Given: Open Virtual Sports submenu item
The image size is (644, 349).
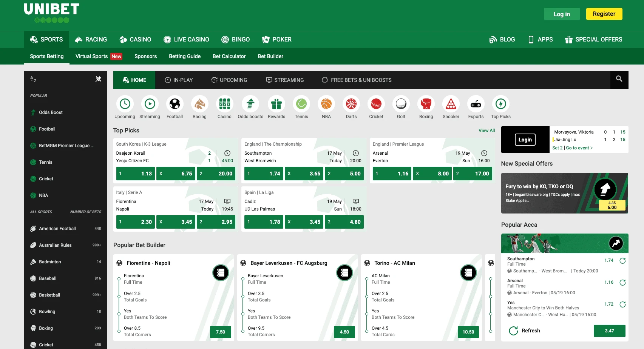Looking at the screenshot, I should tap(99, 56).
